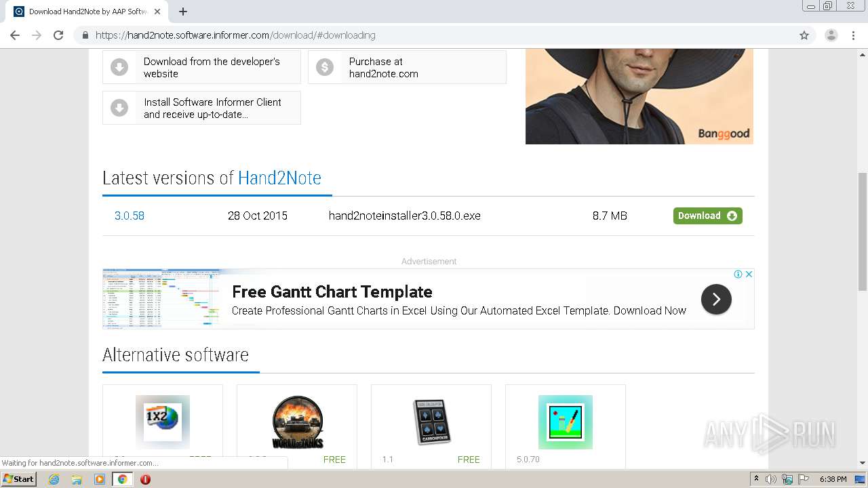Open the cricket software icon

tap(566, 422)
